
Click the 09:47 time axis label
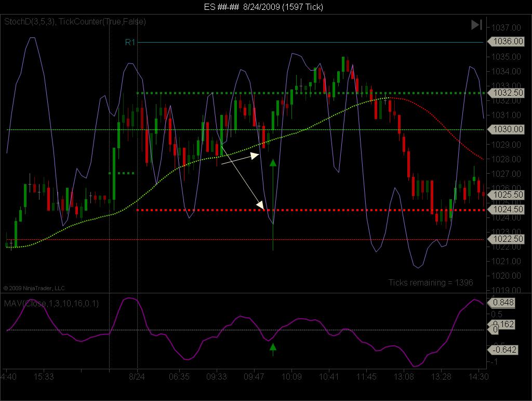click(x=254, y=377)
